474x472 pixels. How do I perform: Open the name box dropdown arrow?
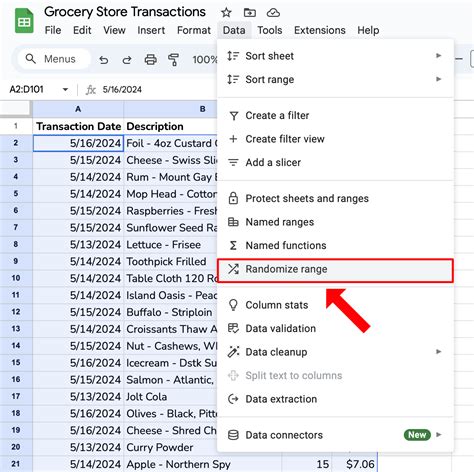tap(65, 89)
